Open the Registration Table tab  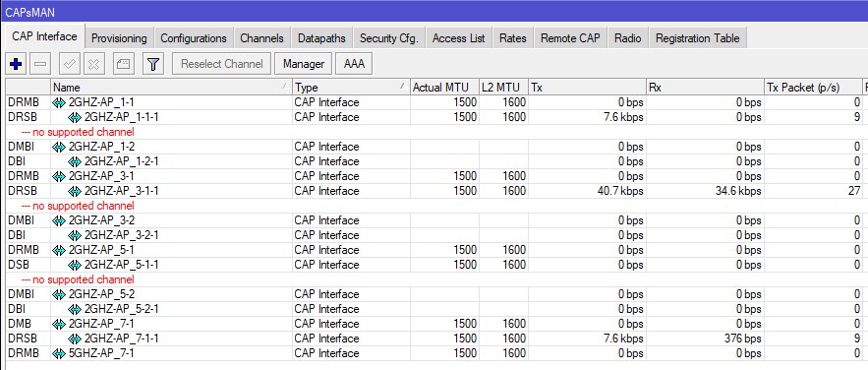click(x=697, y=38)
